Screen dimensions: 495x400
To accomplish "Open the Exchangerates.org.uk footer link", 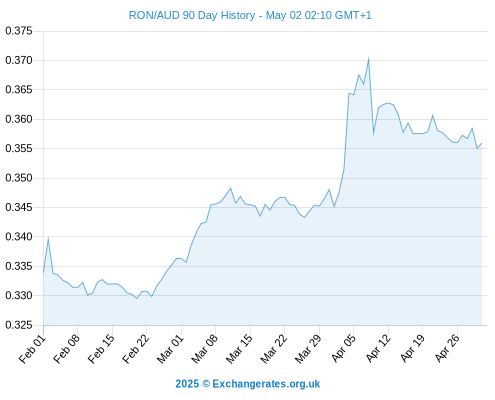I will (x=247, y=384).
